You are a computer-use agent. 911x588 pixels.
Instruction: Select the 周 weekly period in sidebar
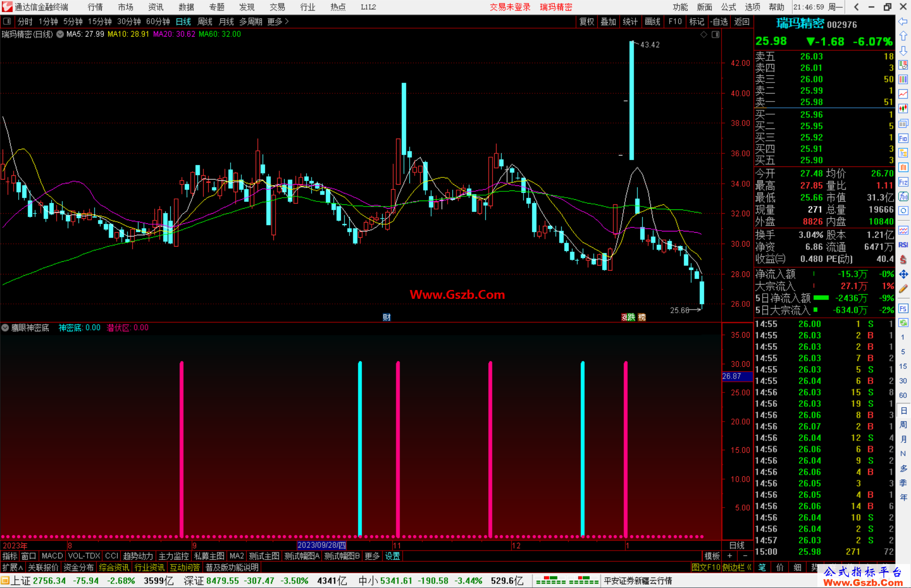click(903, 425)
